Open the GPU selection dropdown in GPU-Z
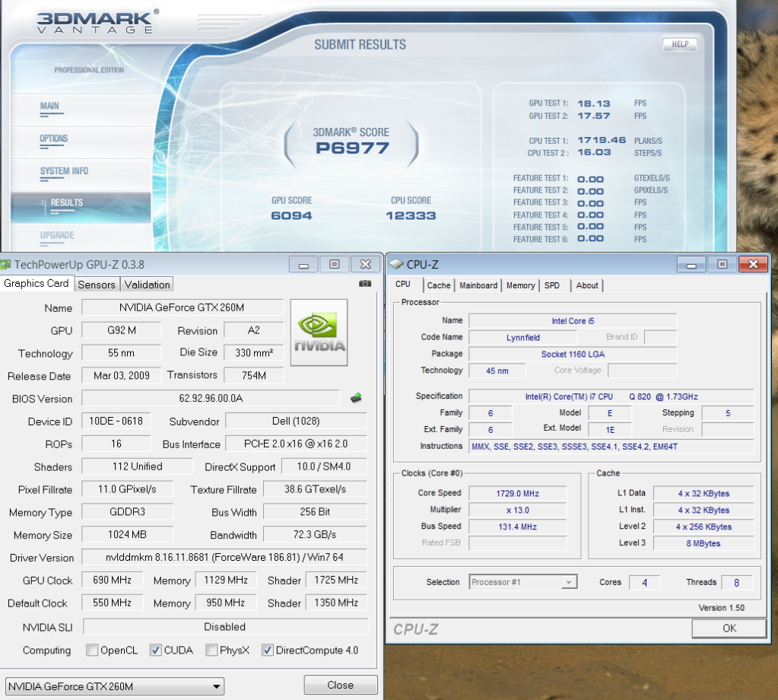Screen dimensions: 778x700 click(115, 686)
